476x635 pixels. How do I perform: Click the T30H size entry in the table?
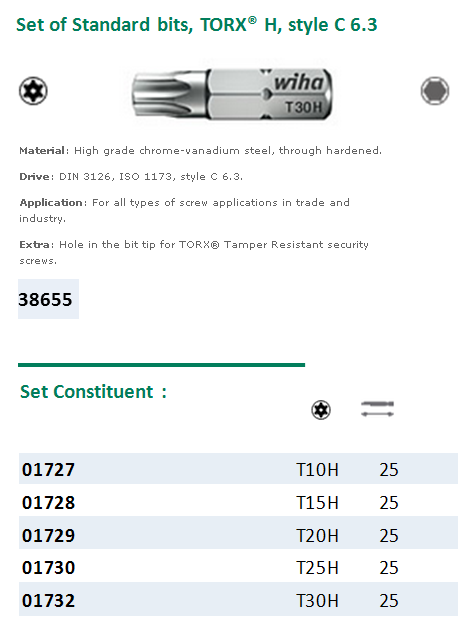point(317,601)
